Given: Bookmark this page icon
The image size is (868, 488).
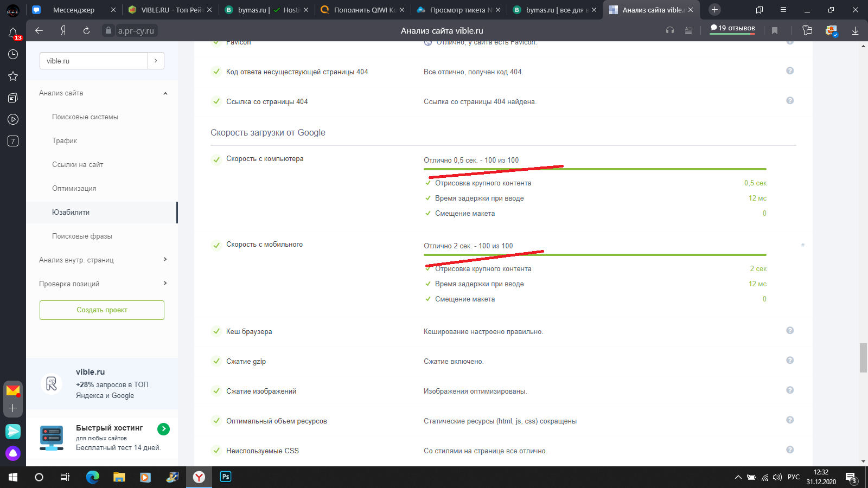Looking at the screenshot, I should 775,31.
